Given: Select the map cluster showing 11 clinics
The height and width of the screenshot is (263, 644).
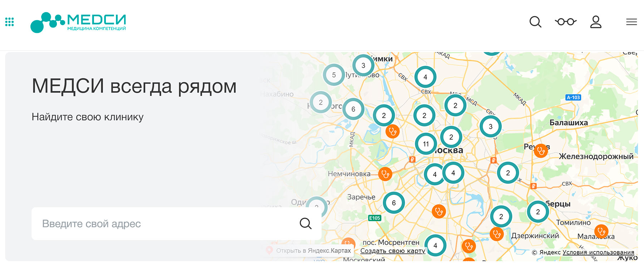Looking at the screenshot, I should coord(426,144).
